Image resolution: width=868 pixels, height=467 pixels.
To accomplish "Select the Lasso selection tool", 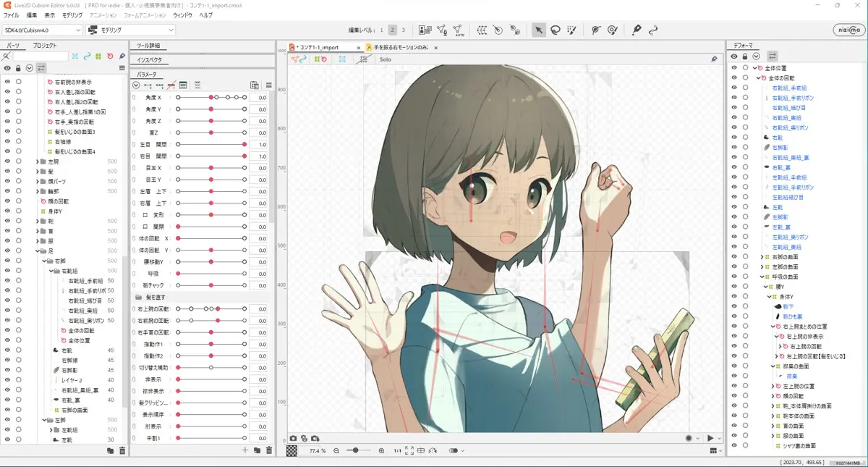I will pos(555,30).
